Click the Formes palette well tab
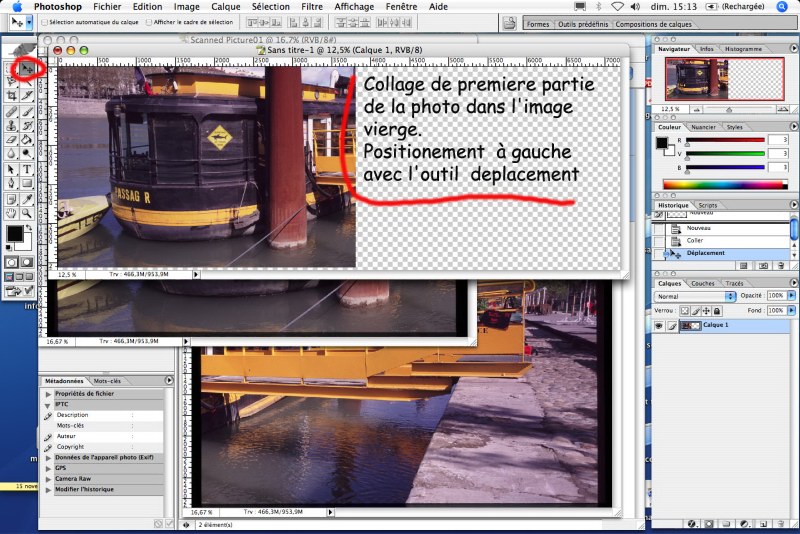The height and width of the screenshot is (534, 800). [538, 24]
